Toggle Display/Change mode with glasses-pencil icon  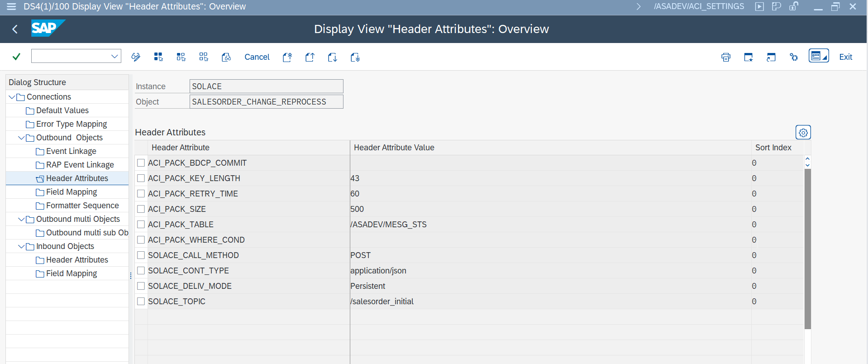(x=136, y=57)
